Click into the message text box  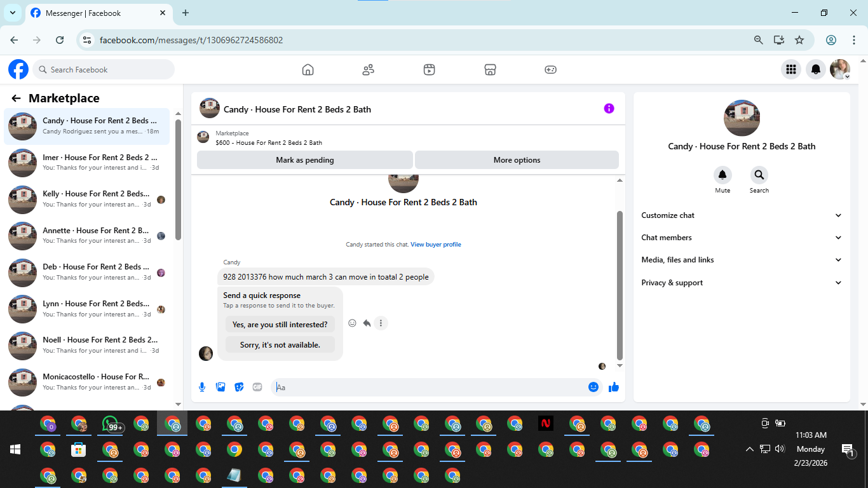click(x=428, y=387)
